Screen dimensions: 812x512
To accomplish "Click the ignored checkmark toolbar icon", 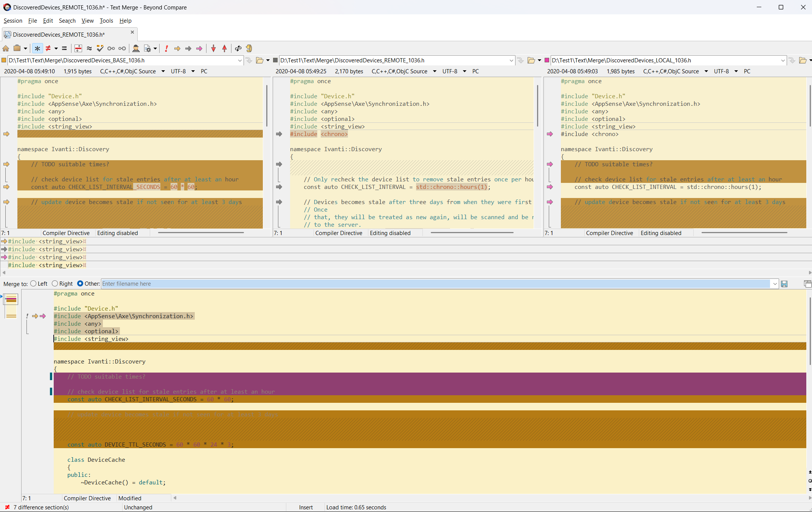I will 100,48.
